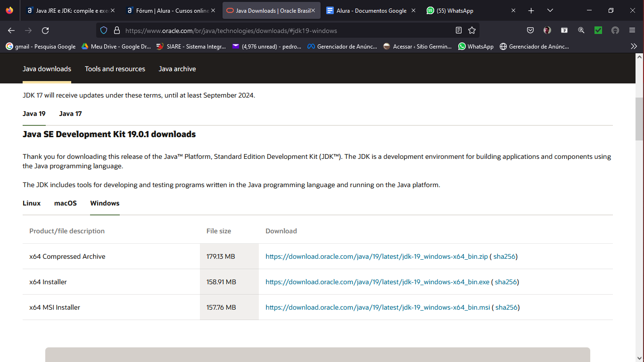Close the Java Downloads Oracle tab
644x362 pixels.
click(313, 10)
